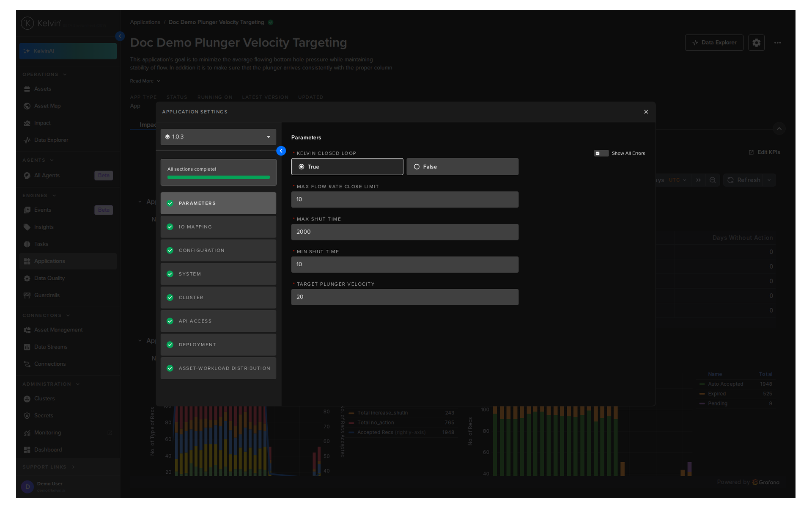The width and height of the screenshot is (812, 508).
Task: Select False for Kelvin Closed Loop
Action: 462,167
